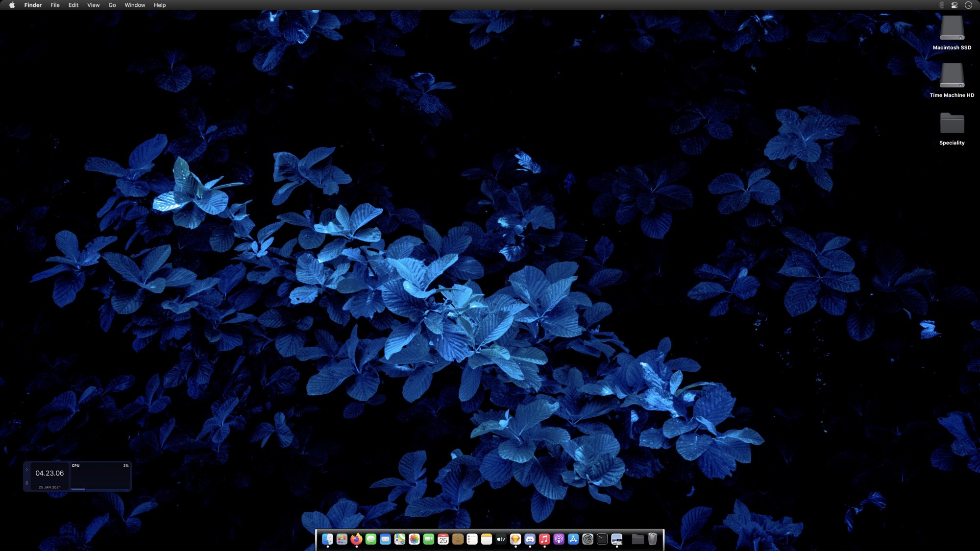Screen dimensions: 980x551
Task: Expand the widget chevron arrow
Action: (x=27, y=470)
